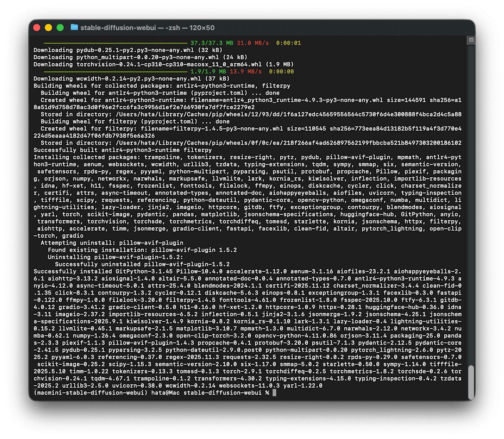Click the '13.9 MB/s' download speed
The image size is (504, 439).
tap(246, 71)
